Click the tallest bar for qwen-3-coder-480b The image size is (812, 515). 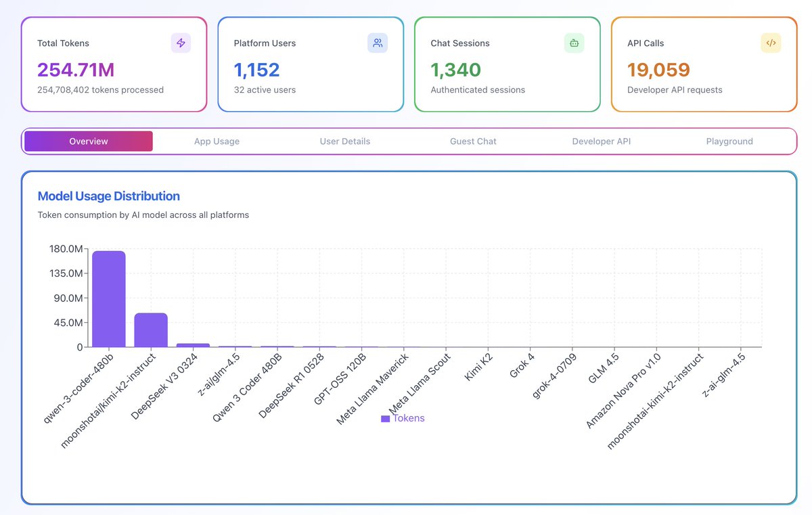tap(108, 298)
